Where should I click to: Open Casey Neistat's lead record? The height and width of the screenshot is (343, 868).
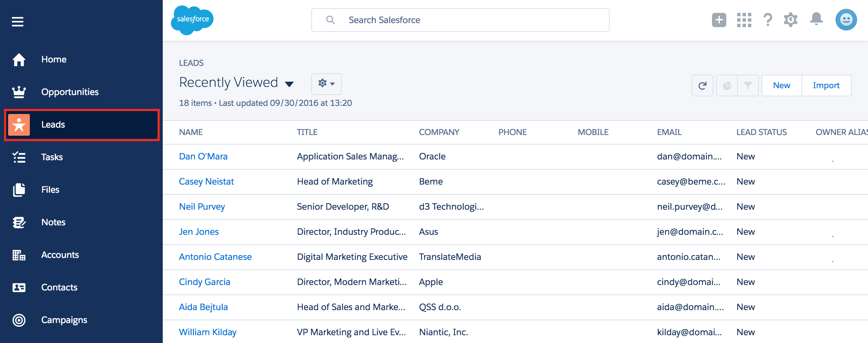pyautogui.click(x=206, y=182)
